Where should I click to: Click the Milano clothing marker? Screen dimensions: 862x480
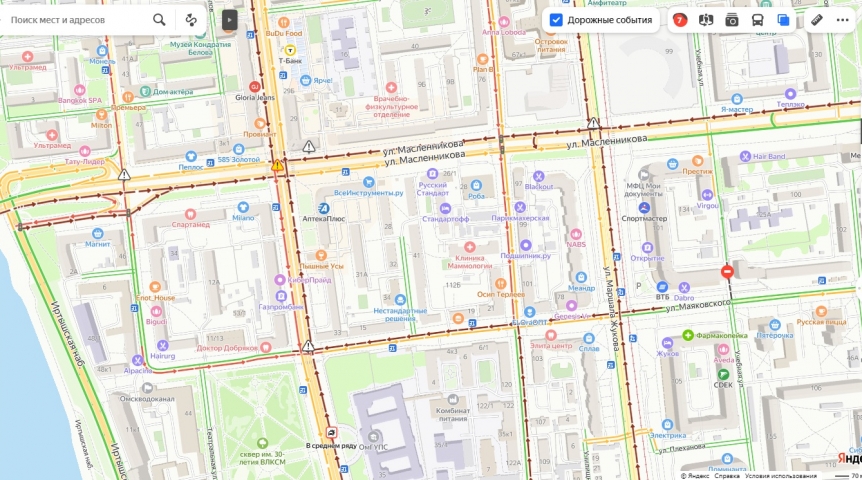pos(242,207)
